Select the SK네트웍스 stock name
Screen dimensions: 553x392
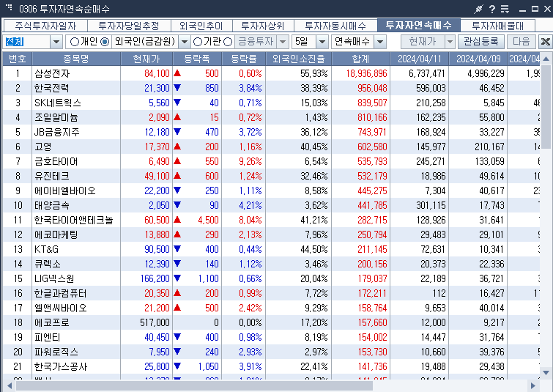tap(58, 103)
